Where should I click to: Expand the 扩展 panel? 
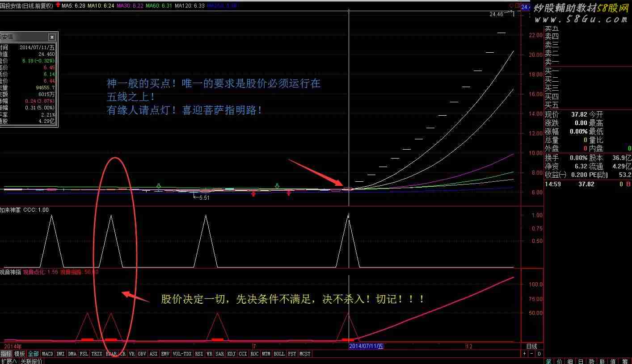[9, 361]
